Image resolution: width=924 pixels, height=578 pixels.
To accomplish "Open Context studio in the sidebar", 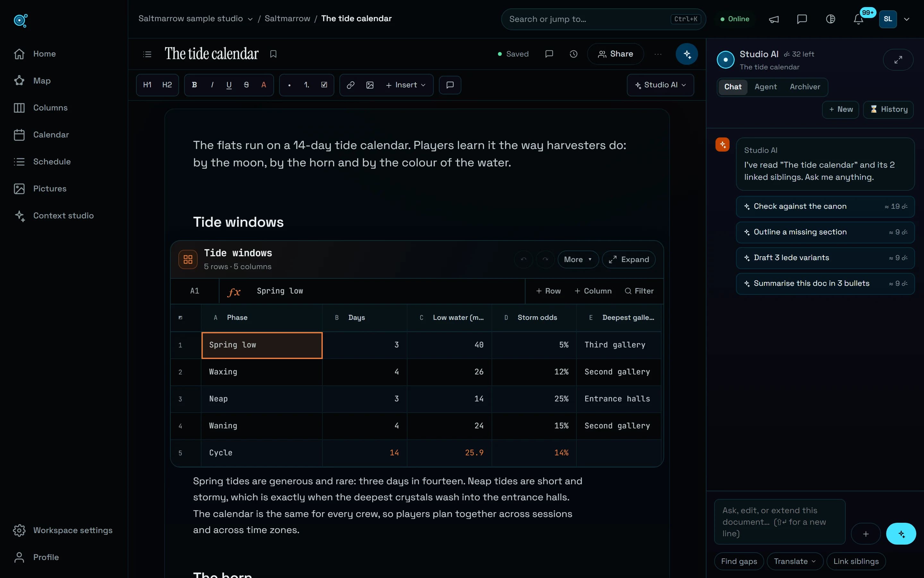I will pos(64,215).
